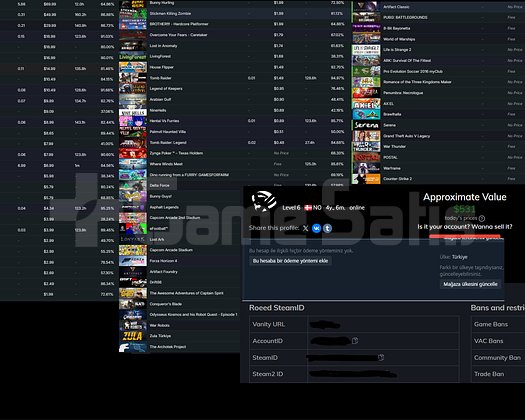The height and width of the screenshot is (420, 525).
Task: Open the War Thunder thumbnail
Action: (x=366, y=147)
